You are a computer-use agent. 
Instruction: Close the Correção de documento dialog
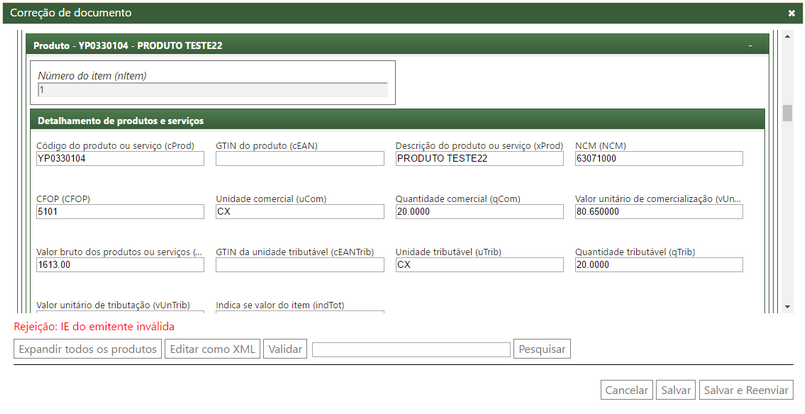791,13
